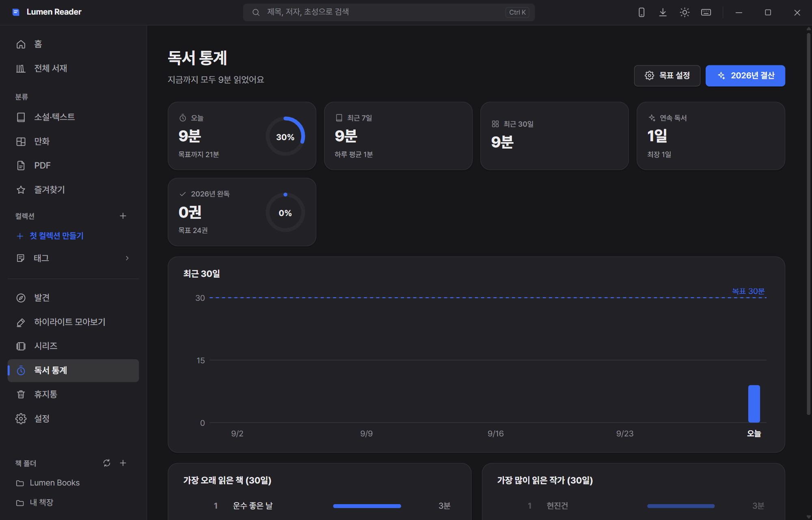Image resolution: width=812 pixels, height=520 pixels.
Task: Focus the title, author search field
Action: (389, 12)
